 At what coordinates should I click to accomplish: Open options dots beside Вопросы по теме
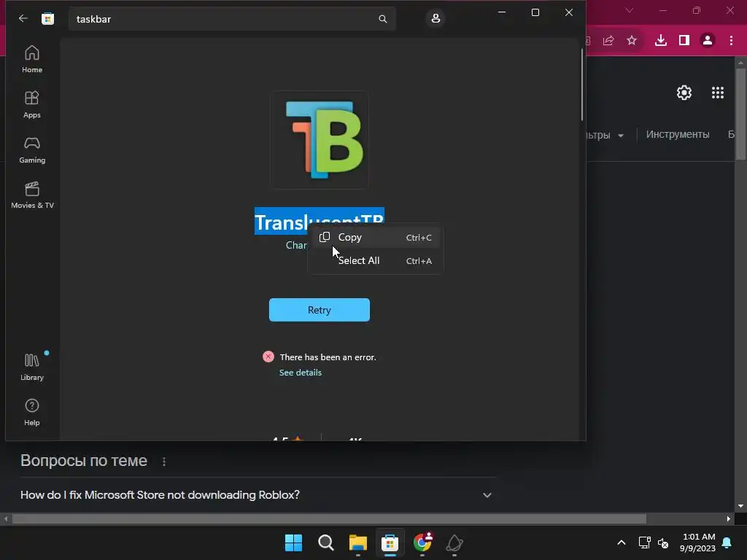click(x=164, y=462)
